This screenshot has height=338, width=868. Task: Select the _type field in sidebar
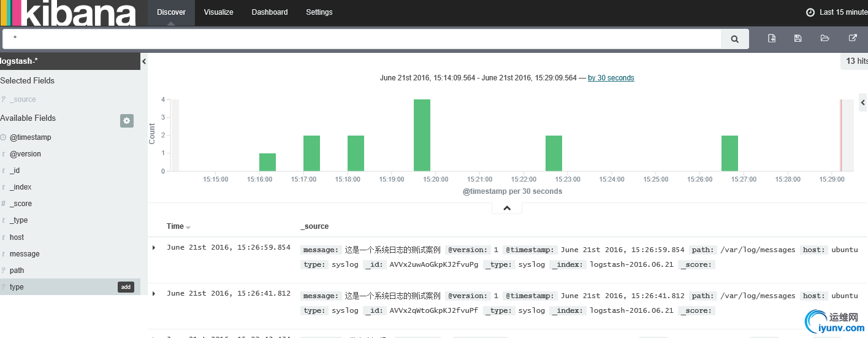coord(18,220)
